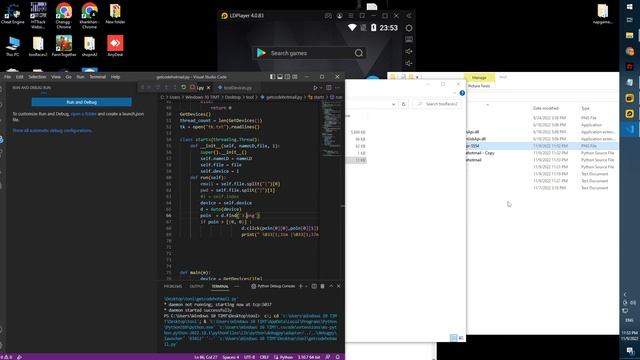The width and height of the screenshot is (640, 360).
Task: Toggle primary side bar layout icon in VS Code
Action: (x=272, y=77)
